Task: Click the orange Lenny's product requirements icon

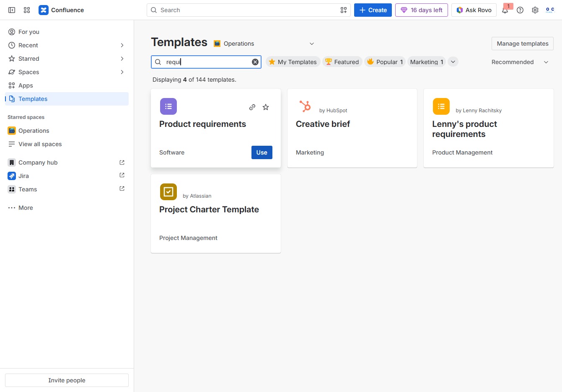Action: coord(441,106)
